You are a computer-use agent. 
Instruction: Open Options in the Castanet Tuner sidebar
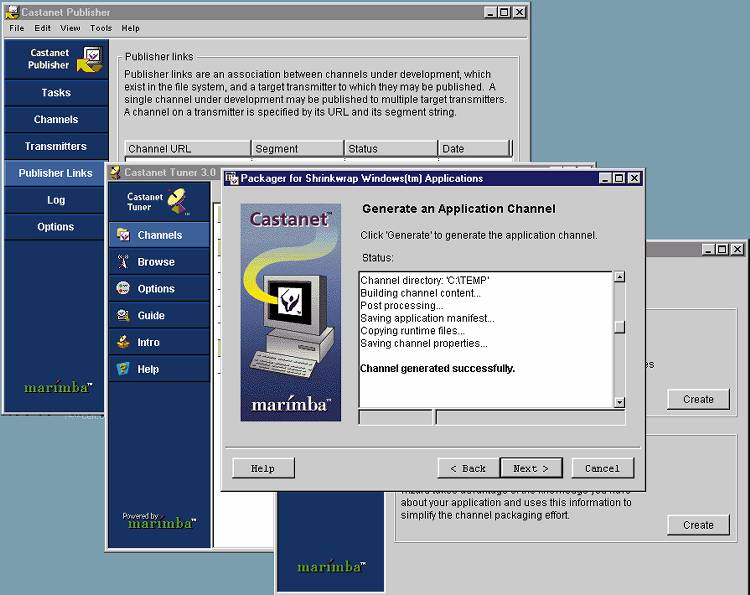pyautogui.click(x=159, y=288)
